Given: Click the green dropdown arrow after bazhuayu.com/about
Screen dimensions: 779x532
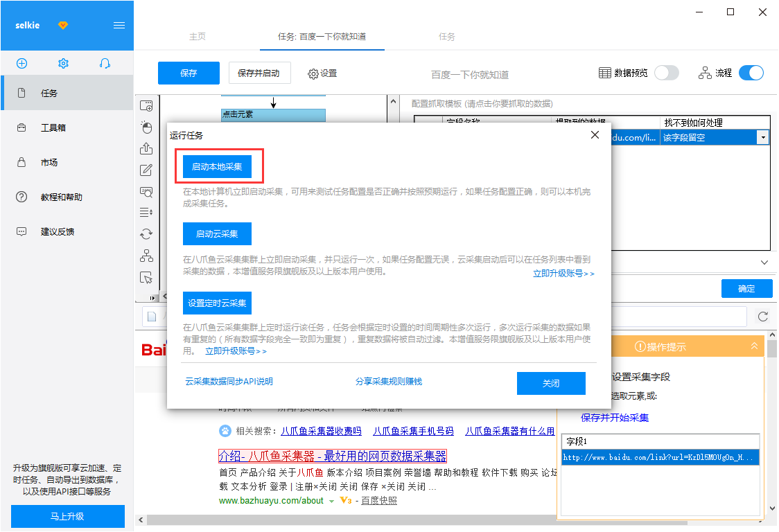Looking at the screenshot, I should pyautogui.click(x=331, y=502).
